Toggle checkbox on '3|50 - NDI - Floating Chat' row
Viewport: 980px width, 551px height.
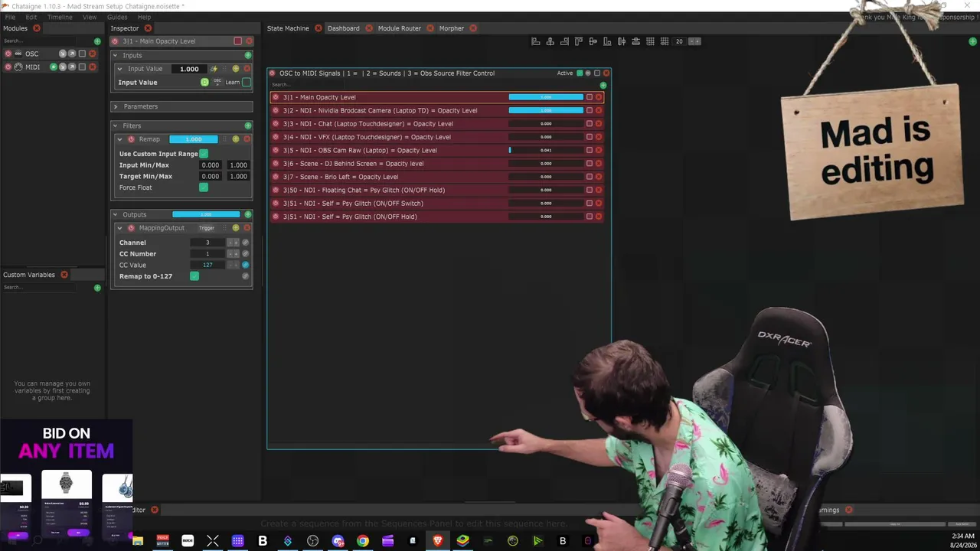[x=590, y=190]
